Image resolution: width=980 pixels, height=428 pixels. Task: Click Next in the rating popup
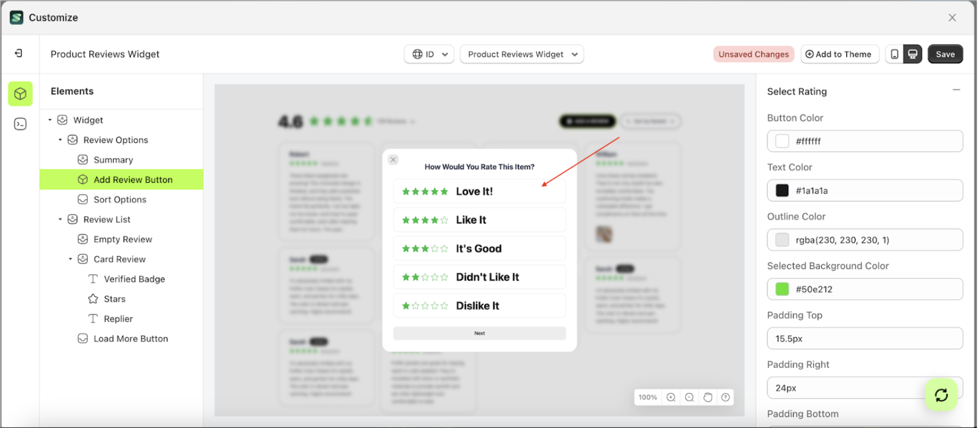(480, 334)
